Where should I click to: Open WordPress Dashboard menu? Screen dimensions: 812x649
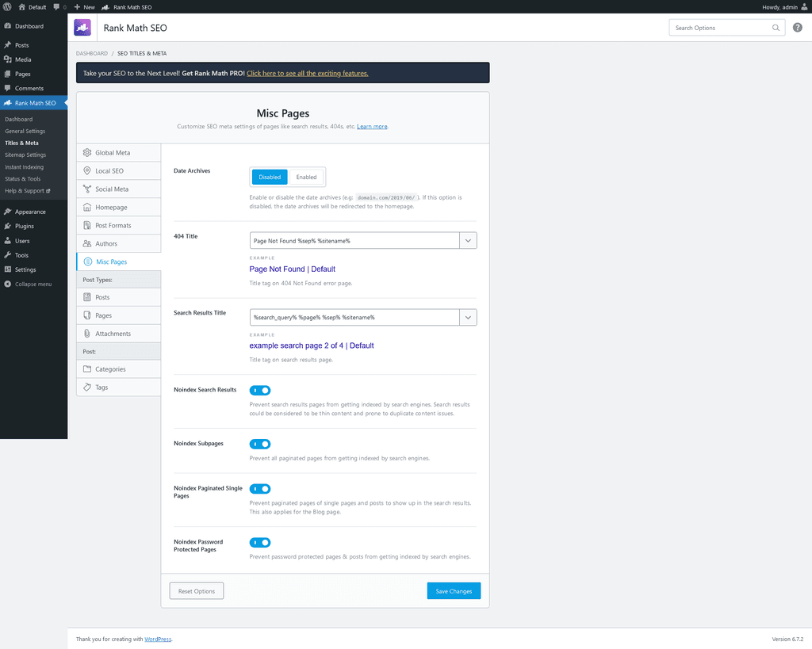(33, 26)
